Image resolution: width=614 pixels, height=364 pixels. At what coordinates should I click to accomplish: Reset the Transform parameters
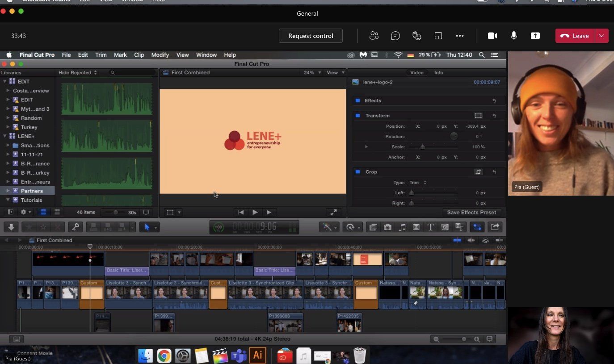pos(494,116)
